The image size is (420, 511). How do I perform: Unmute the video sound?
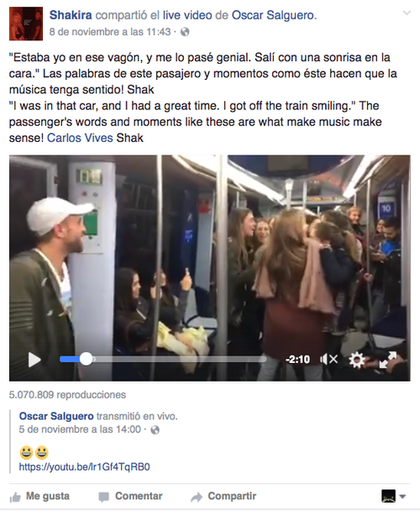coord(328,360)
